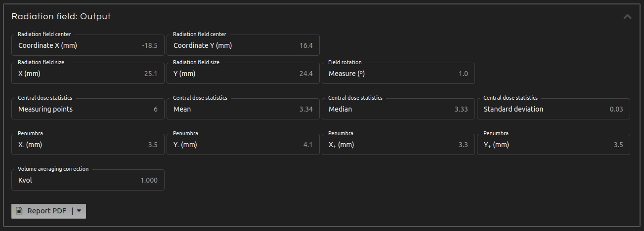Image resolution: width=644 pixels, height=231 pixels.
Task: Click the Radiation field: Output heading
Action: (61, 17)
